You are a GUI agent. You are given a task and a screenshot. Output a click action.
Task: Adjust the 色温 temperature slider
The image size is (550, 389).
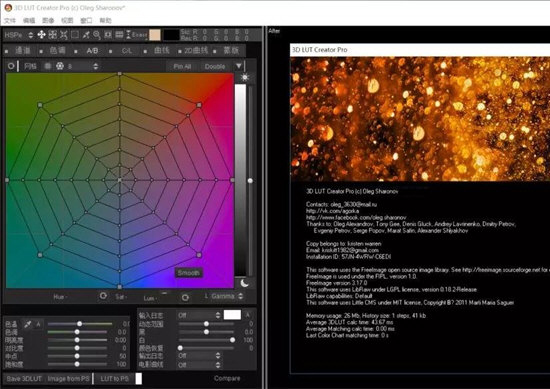[x=80, y=324]
